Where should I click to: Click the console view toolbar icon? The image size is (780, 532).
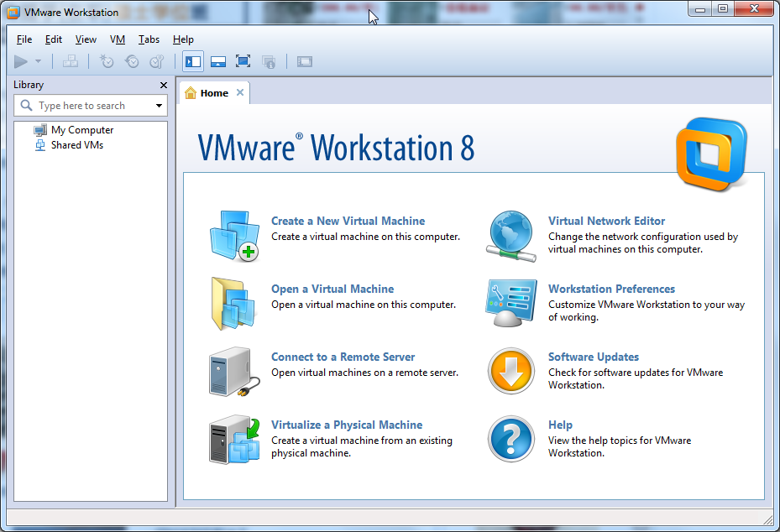[305, 61]
